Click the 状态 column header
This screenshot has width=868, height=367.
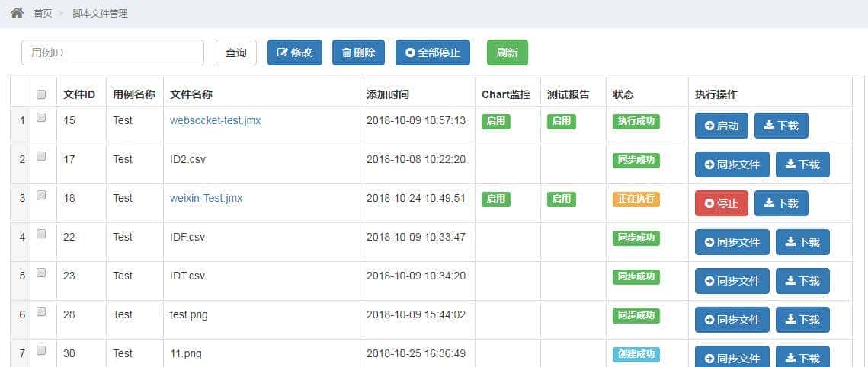(623, 94)
